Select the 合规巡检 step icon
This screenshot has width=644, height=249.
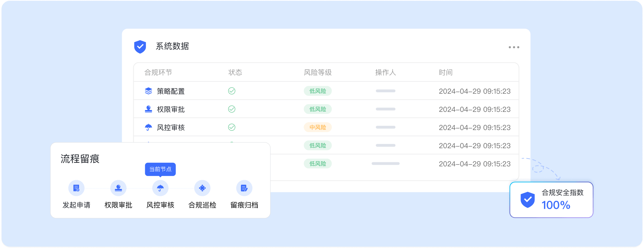(x=202, y=188)
